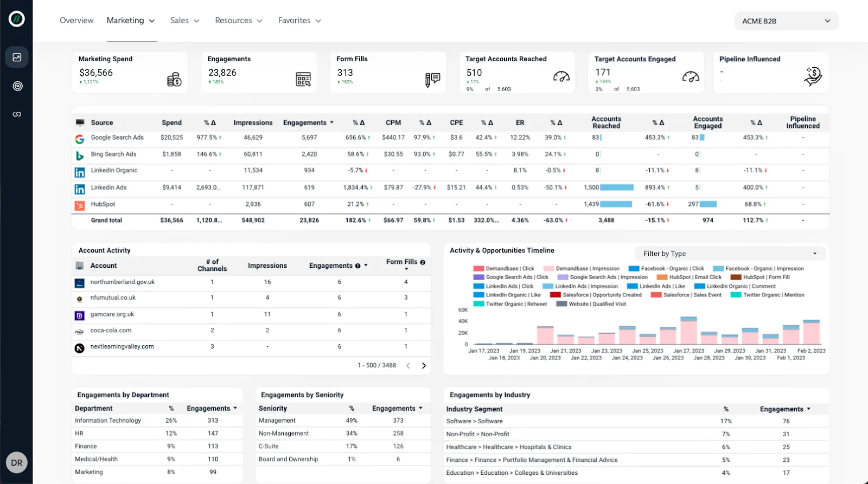Click the DR user avatar
Viewport: 868px width, 484px height.
coord(17,462)
